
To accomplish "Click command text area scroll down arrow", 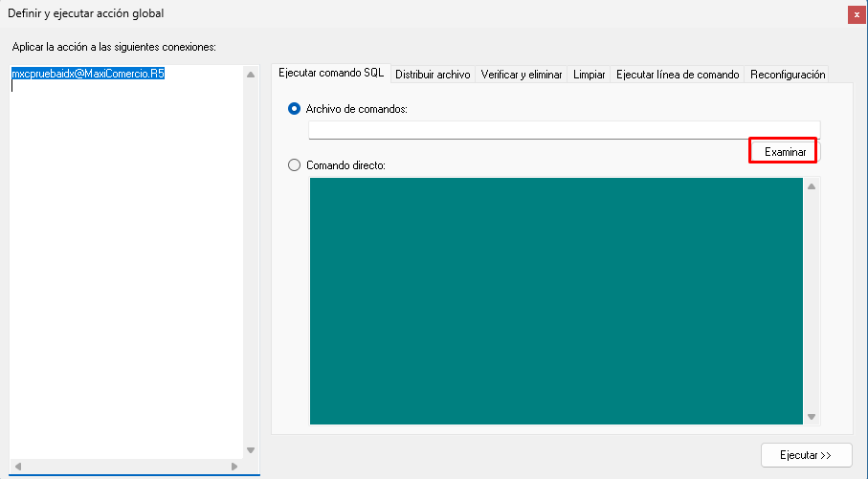I will 812,416.
